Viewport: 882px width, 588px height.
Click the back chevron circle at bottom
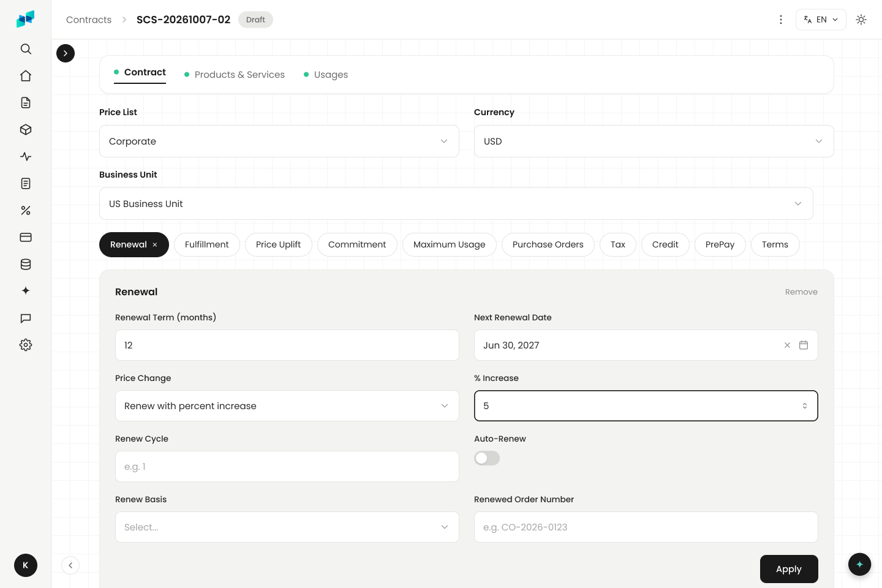(x=70, y=565)
